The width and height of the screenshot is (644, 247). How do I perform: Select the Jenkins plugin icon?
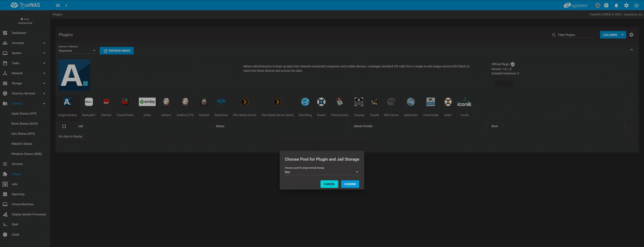coord(166,102)
